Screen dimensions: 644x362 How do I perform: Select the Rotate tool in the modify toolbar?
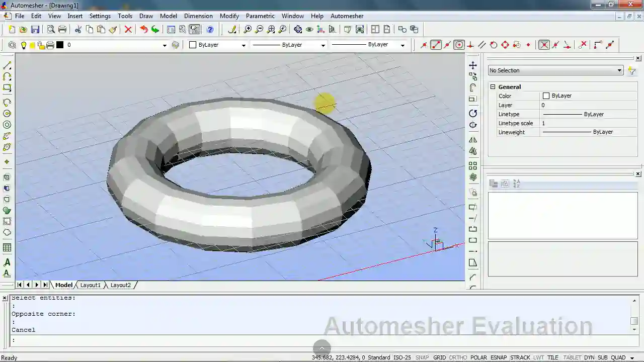[473, 113]
